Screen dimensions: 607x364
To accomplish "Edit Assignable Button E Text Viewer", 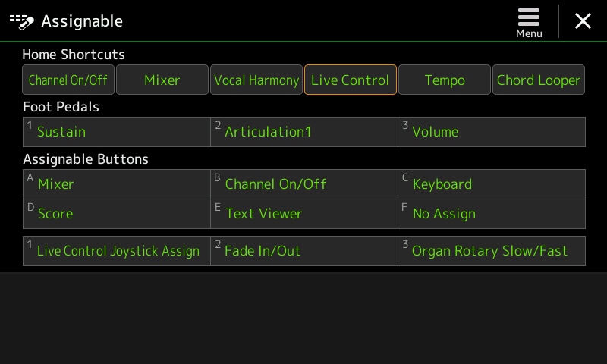I will (x=304, y=214).
